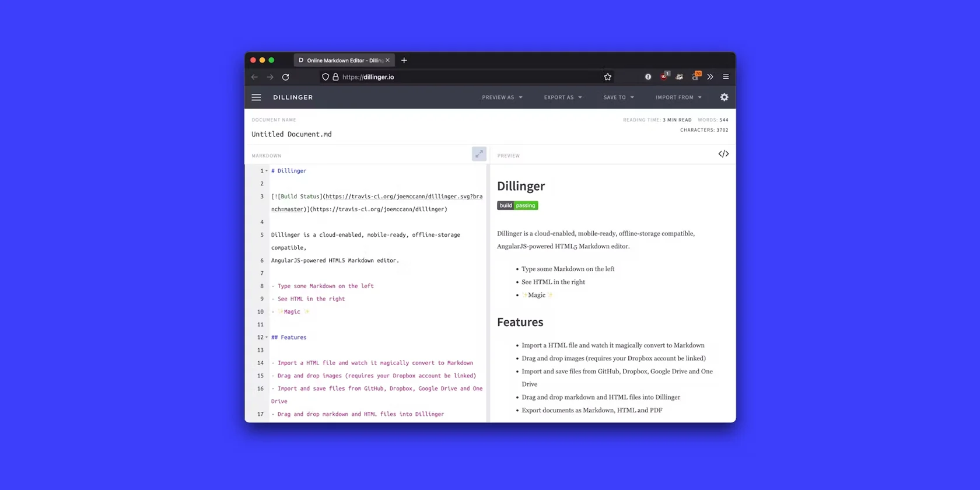Viewport: 980px width, 490px height.
Task: Click 'Export documents as Markdown, HTML and PDF'
Action: coord(592,410)
